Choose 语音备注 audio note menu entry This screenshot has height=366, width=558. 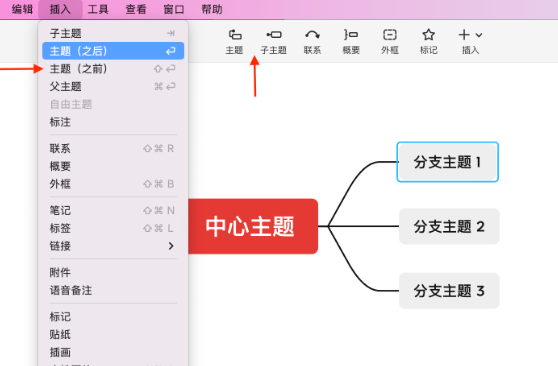pyautogui.click(x=113, y=290)
